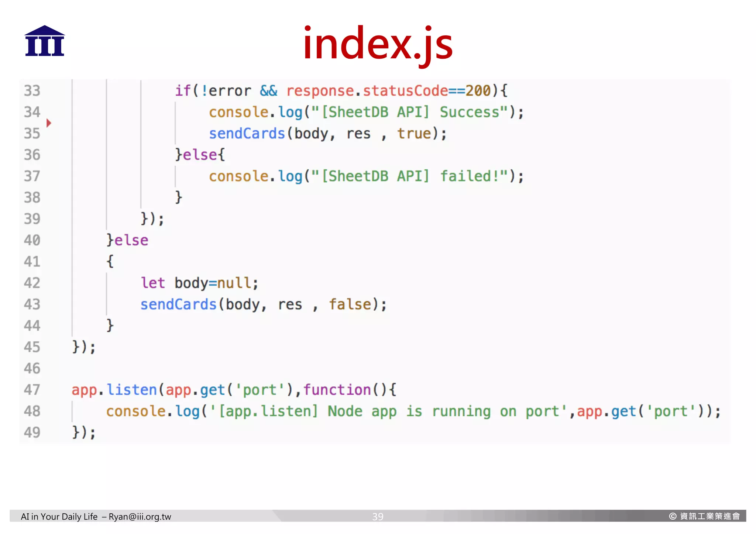Click the }else{ keyword on line 36
Screen dimensions: 756x534
pyautogui.click(x=200, y=155)
